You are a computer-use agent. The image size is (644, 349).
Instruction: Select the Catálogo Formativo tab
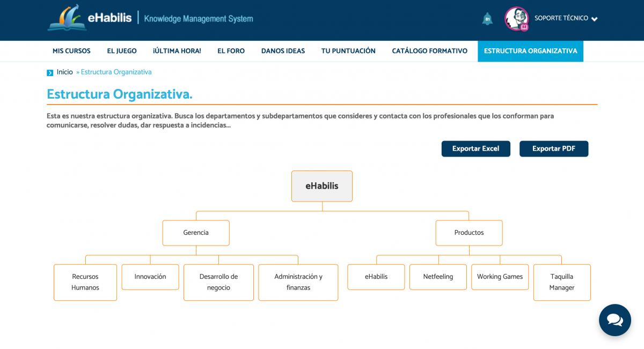429,51
